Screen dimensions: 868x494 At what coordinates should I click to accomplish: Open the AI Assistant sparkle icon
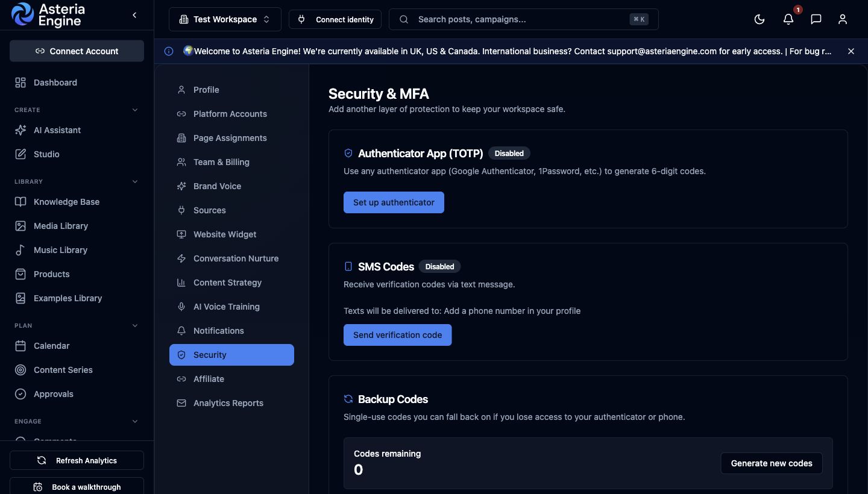point(20,130)
